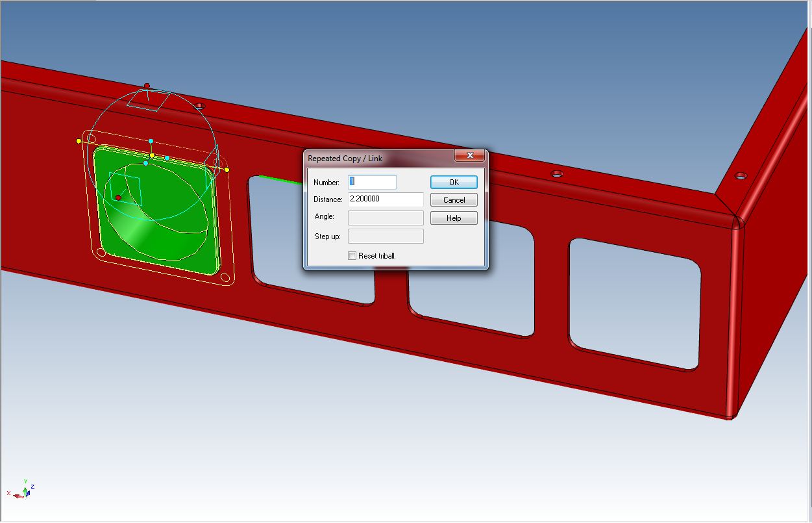Click the Distance field showing 2.200000
Screen dimensions: 812x523
[386, 199]
